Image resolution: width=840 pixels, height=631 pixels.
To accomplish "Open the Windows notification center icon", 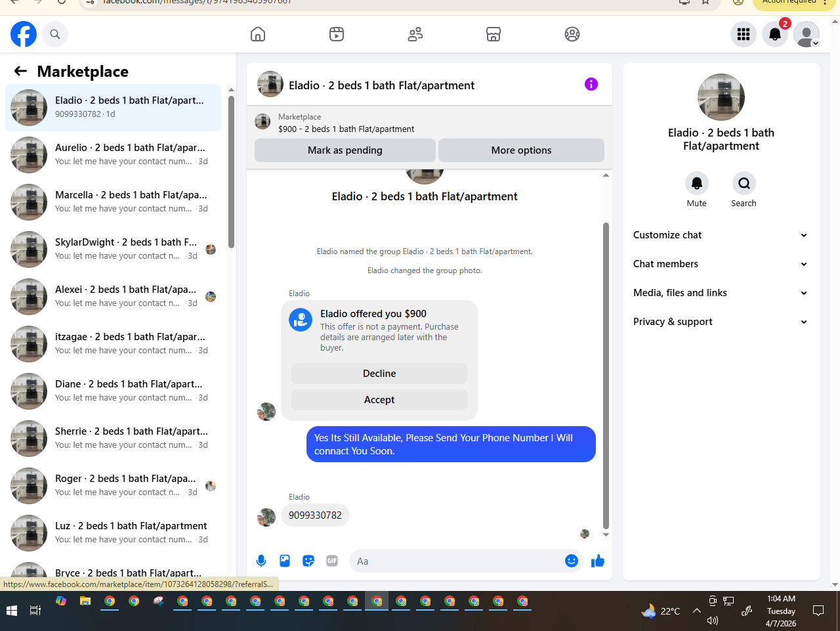I will coord(818,611).
